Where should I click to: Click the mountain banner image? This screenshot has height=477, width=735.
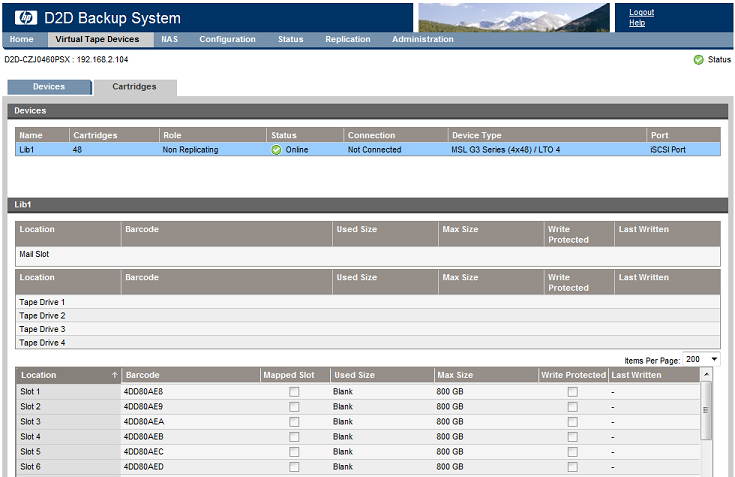[x=514, y=18]
